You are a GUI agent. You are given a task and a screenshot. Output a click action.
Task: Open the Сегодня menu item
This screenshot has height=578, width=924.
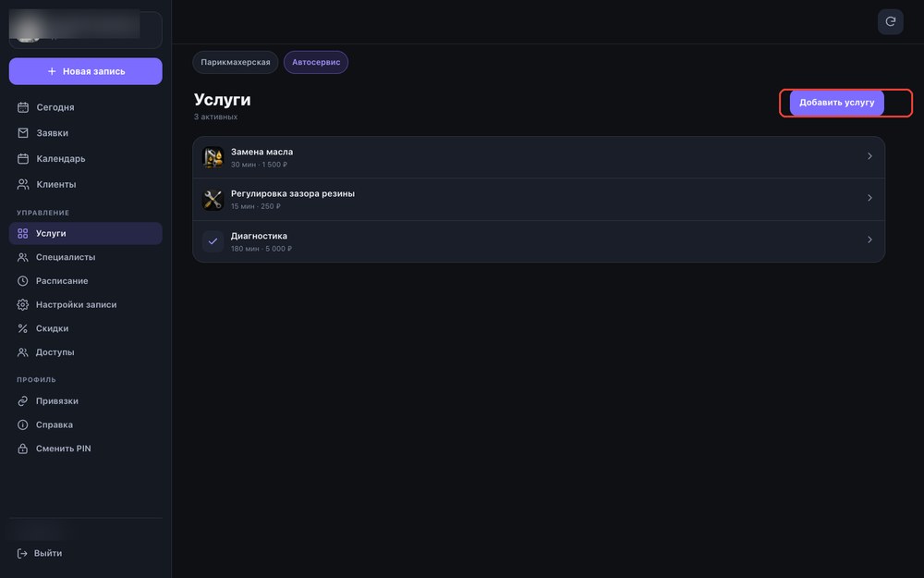tap(85, 107)
